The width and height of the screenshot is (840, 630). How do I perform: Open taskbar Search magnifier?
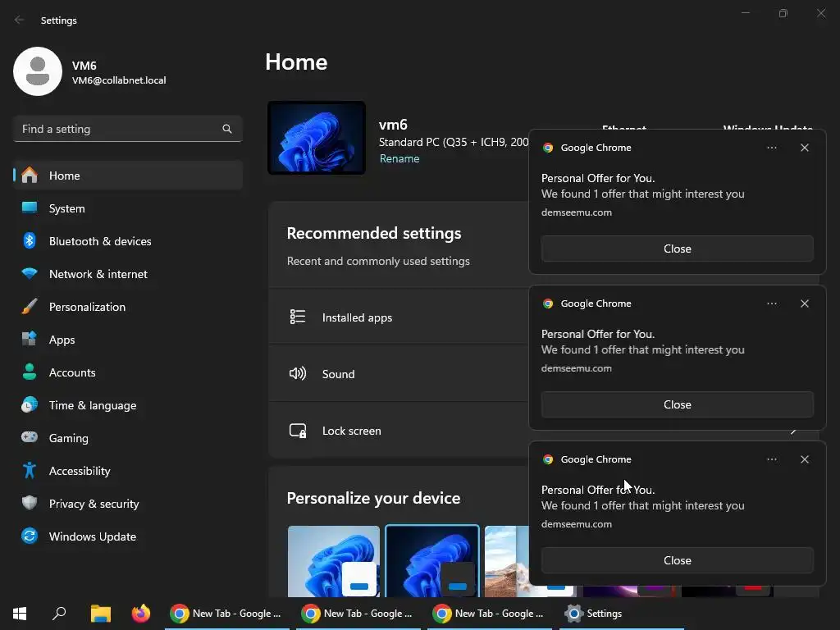59,614
